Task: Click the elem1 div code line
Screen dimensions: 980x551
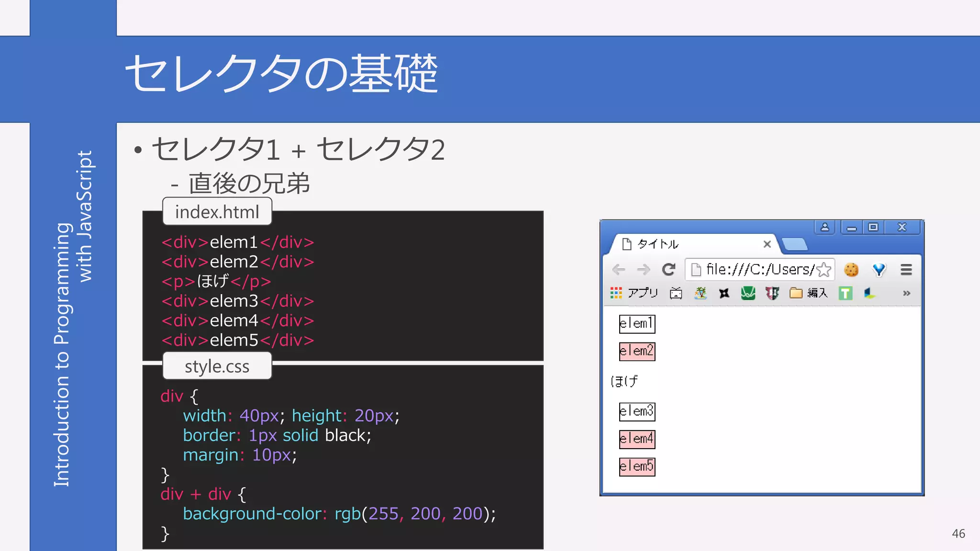Action: tap(238, 242)
